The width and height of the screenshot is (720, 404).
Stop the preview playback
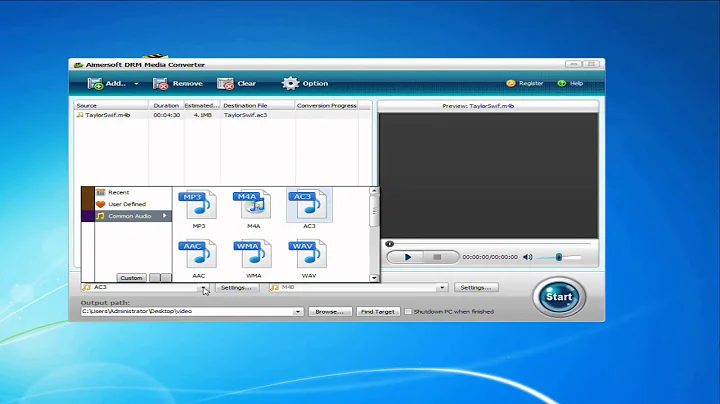tap(437, 257)
